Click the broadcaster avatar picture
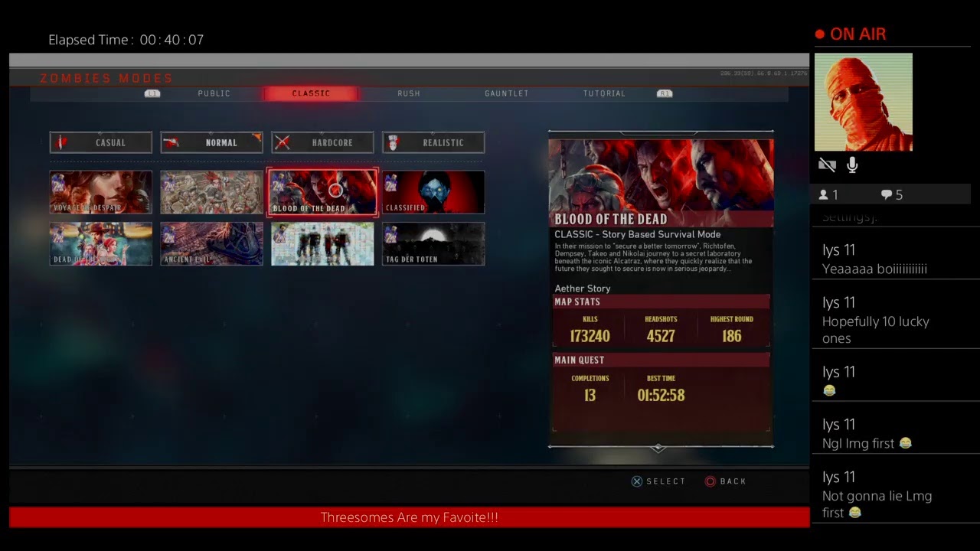 pyautogui.click(x=864, y=102)
